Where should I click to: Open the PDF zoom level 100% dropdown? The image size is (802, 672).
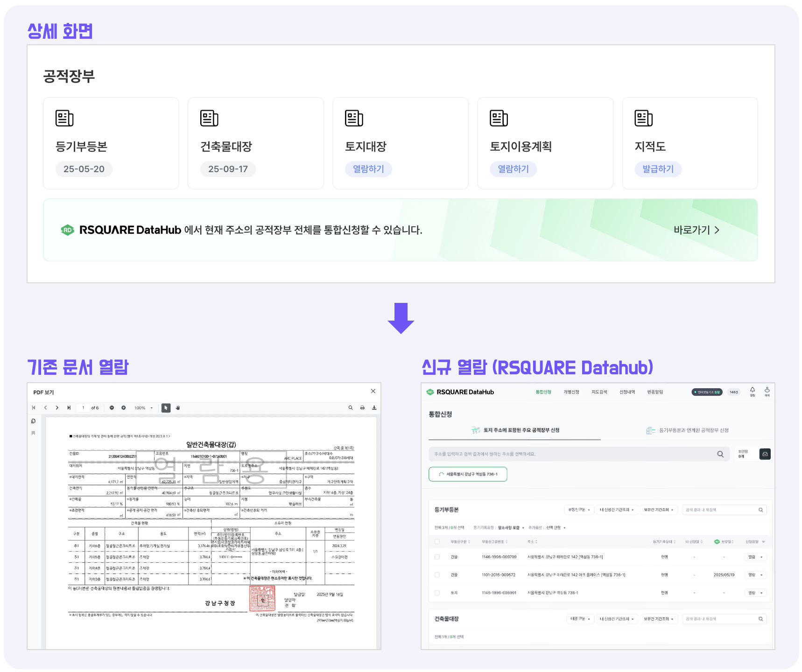tap(143, 408)
